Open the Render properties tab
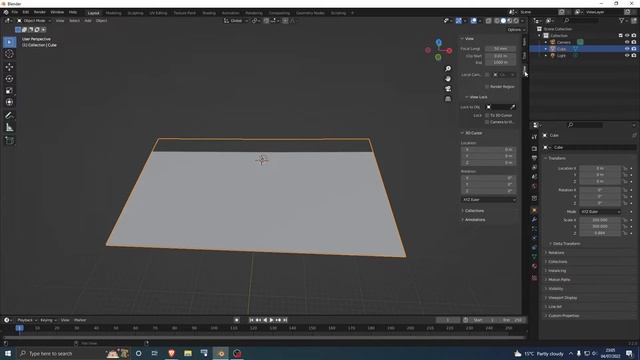Image resolution: width=640 pixels, height=360 pixels. pyautogui.click(x=534, y=148)
